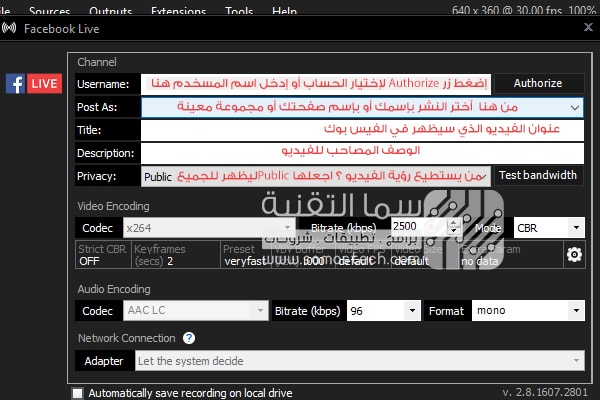Click the Test bandwidth button

pos(539,176)
